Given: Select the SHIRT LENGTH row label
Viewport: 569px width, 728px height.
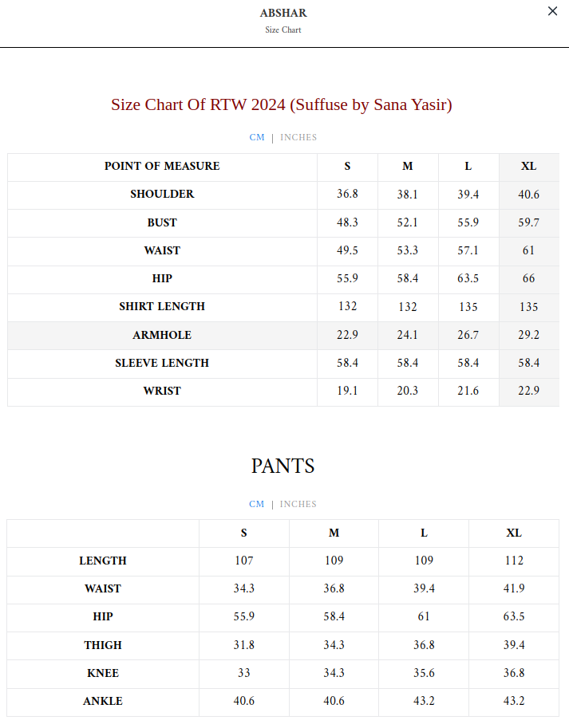Looking at the screenshot, I should point(162,307).
